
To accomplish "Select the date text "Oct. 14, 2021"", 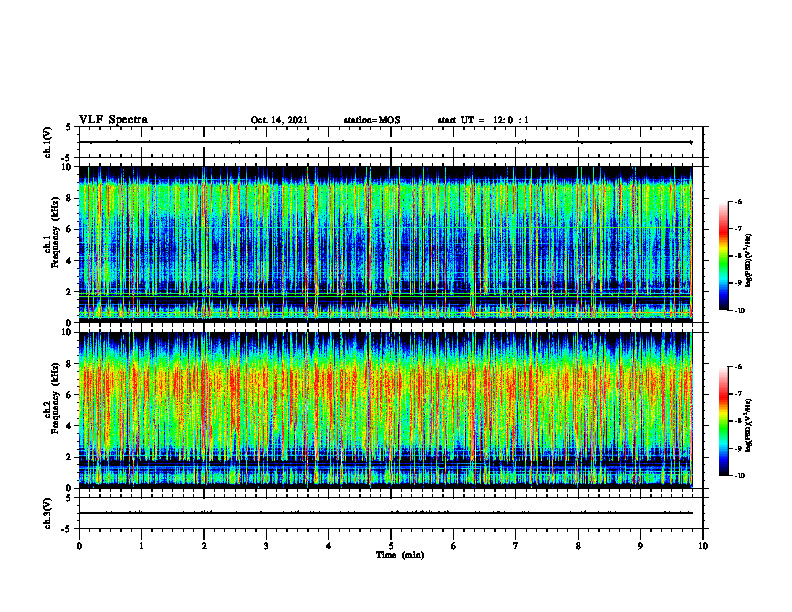I will pyautogui.click(x=279, y=120).
